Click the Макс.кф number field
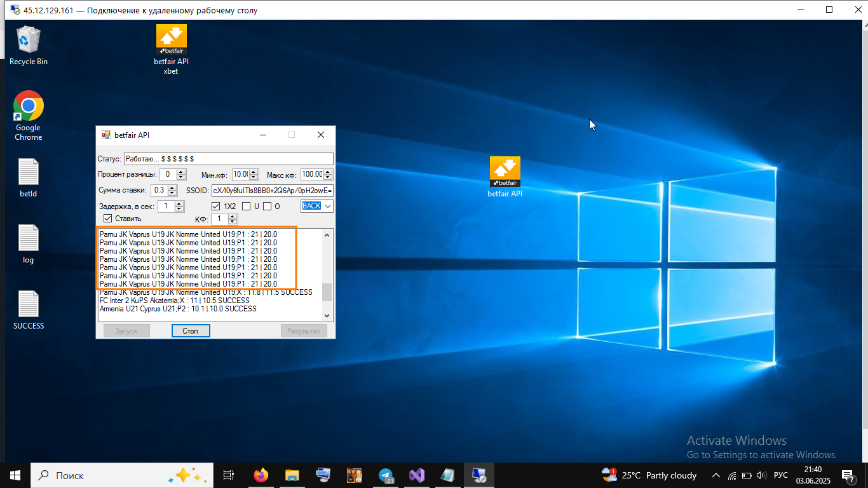This screenshot has height=488, width=868. click(x=312, y=174)
